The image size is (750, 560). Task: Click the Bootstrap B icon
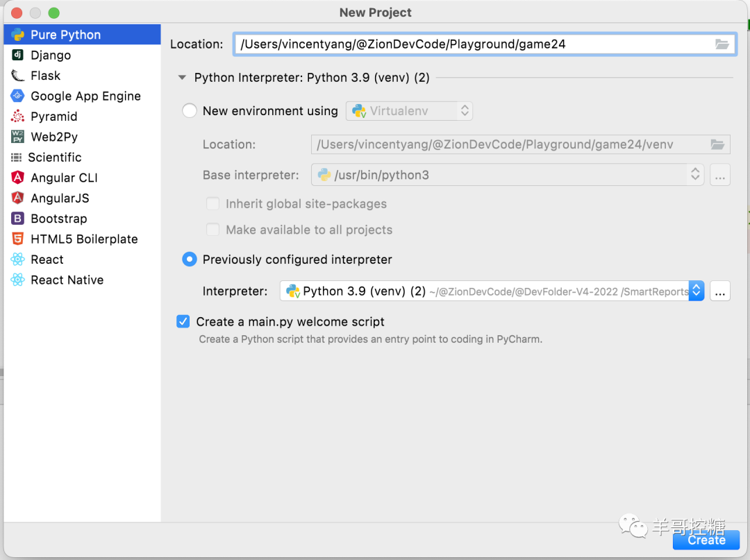17,219
